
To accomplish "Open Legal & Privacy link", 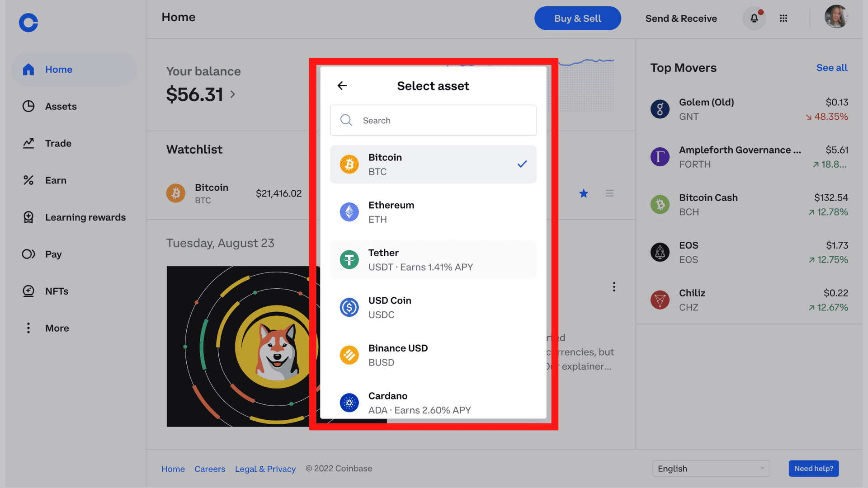I will pos(265,469).
